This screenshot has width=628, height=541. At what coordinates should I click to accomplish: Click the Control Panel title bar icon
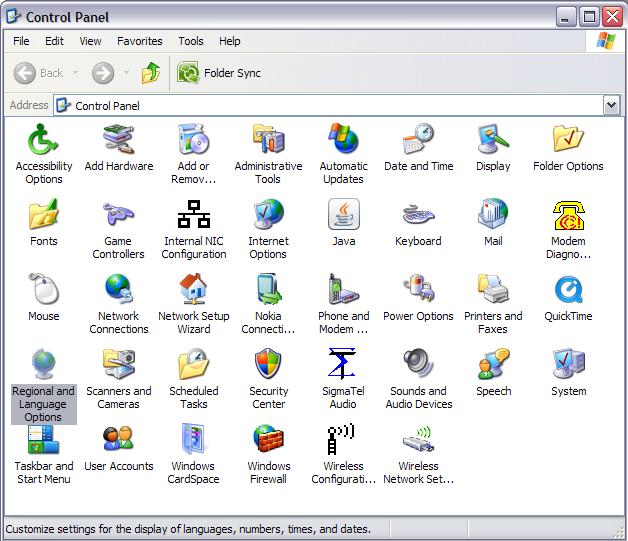coord(14,16)
